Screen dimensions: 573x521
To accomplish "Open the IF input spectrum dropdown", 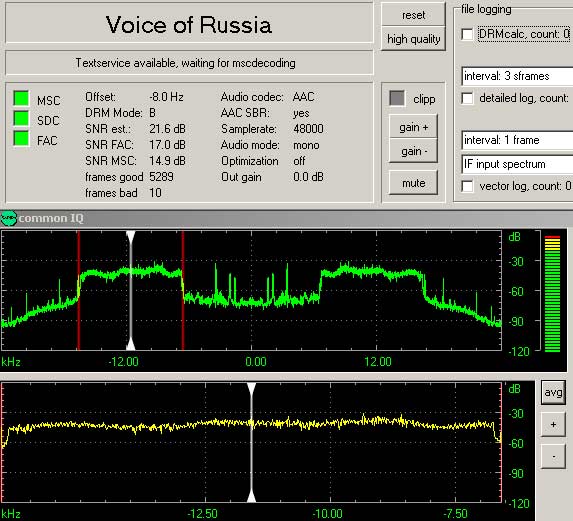I will coord(517,164).
